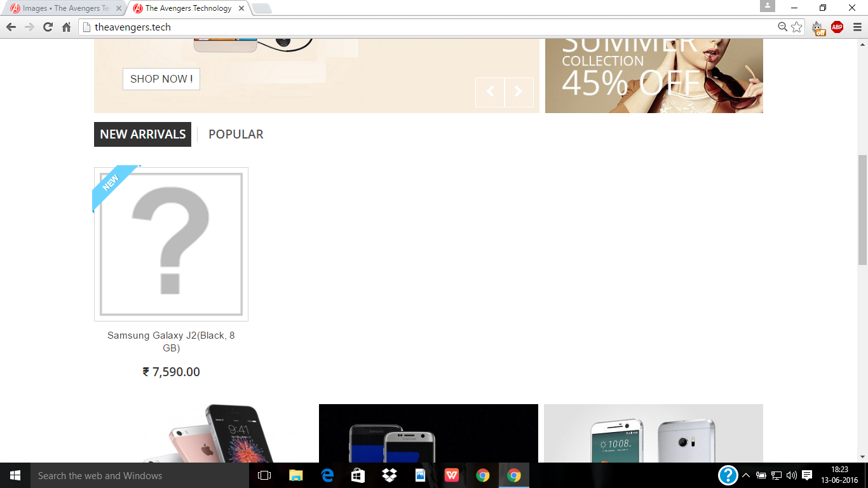This screenshot has height=488, width=868.
Task: Check the battery status icon
Action: tap(761, 475)
